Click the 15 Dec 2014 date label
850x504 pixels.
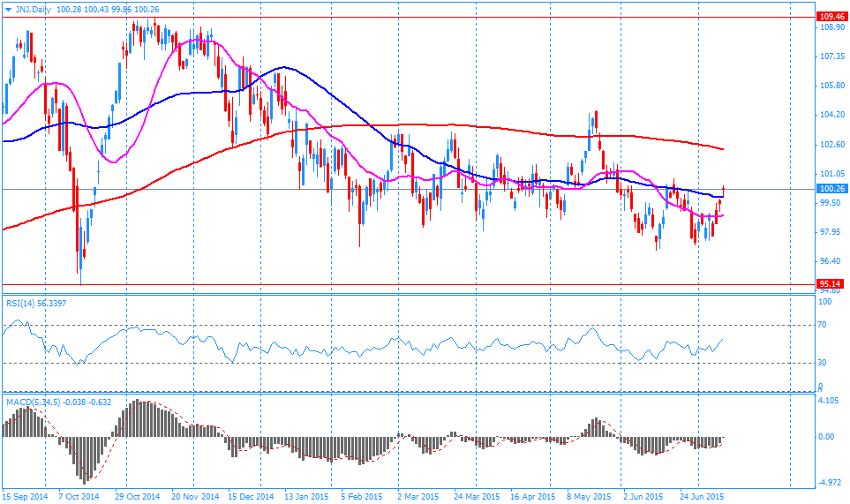pos(251,496)
